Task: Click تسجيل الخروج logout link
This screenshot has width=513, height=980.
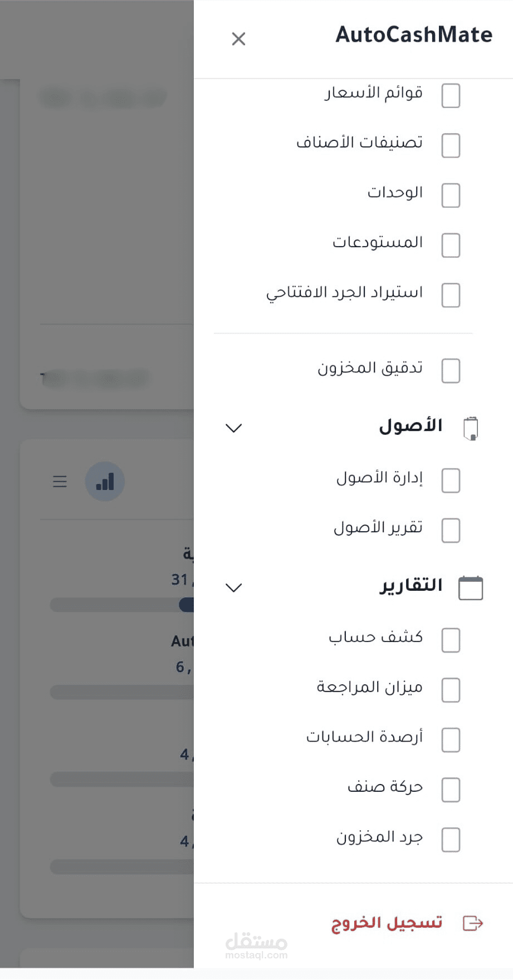Action: (387, 923)
